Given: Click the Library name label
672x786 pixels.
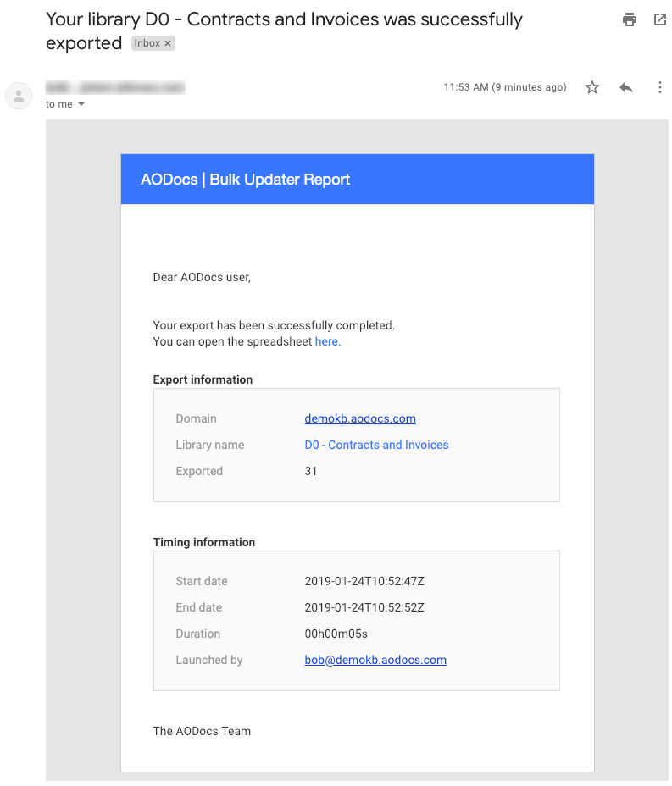Looking at the screenshot, I should tap(209, 445).
